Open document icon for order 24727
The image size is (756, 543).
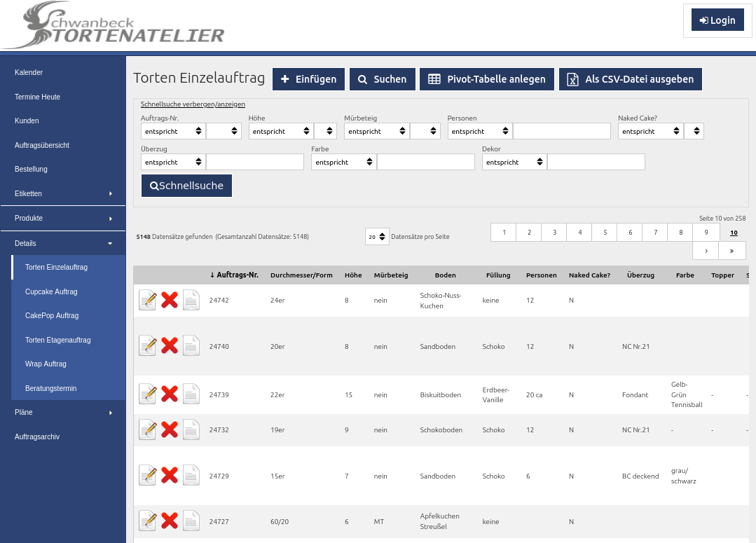pos(191,521)
